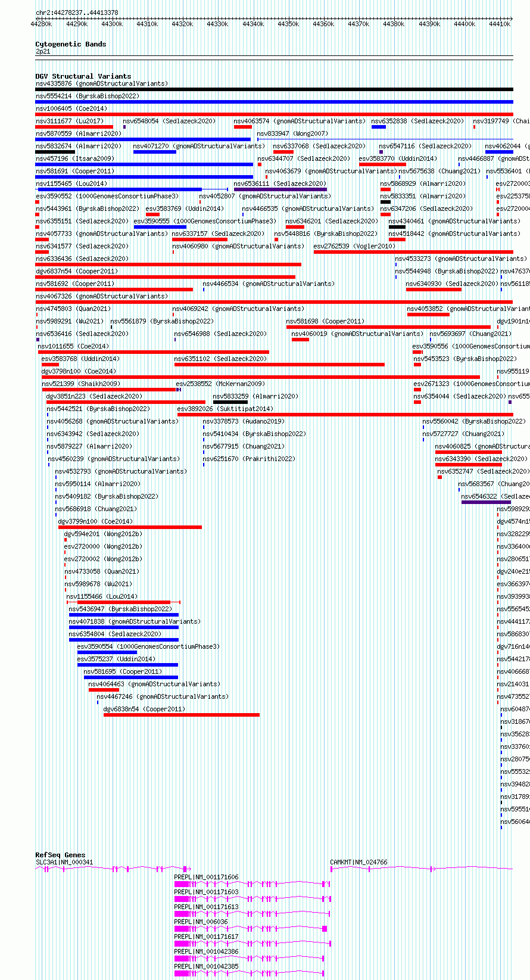The height and width of the screenshot is (980, 530).
Task: Select nsv5436947 (ByrskaBishop2022) variant
Action: coord(120,609)
